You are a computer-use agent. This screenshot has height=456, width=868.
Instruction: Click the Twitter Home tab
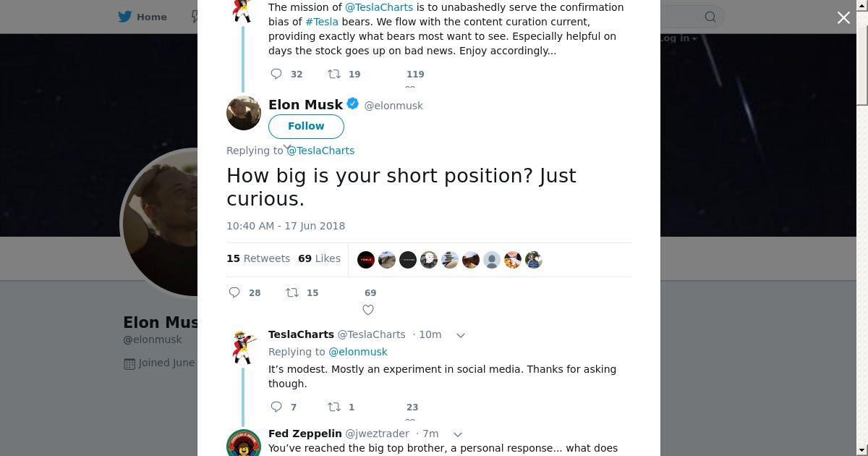tap(142, 17)
